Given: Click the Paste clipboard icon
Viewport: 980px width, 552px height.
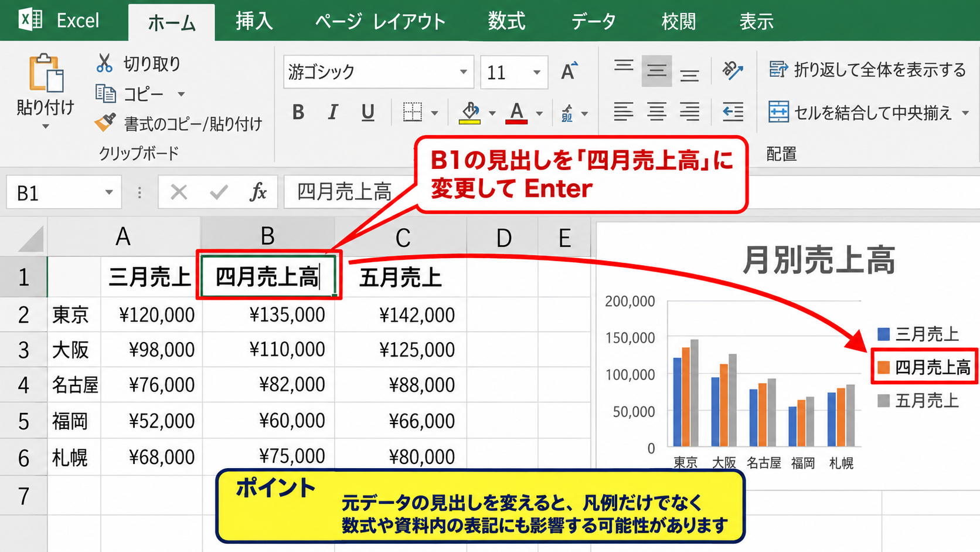Looking at the screenshot, I should pyautogui.click(x=46, y=73).
